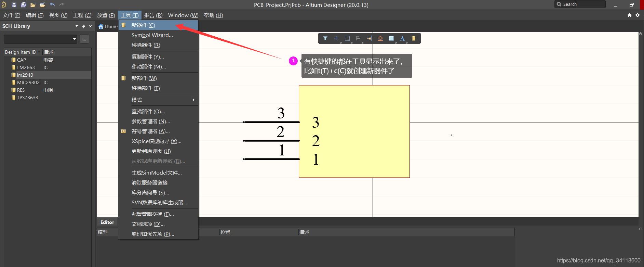
Task: Switch to the Home tab
Action: [x=108, y=26]
